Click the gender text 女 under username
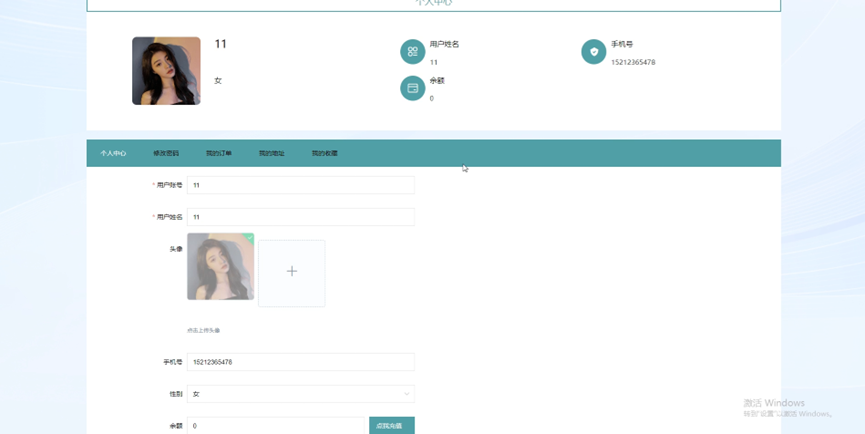 tap(218, 81)
